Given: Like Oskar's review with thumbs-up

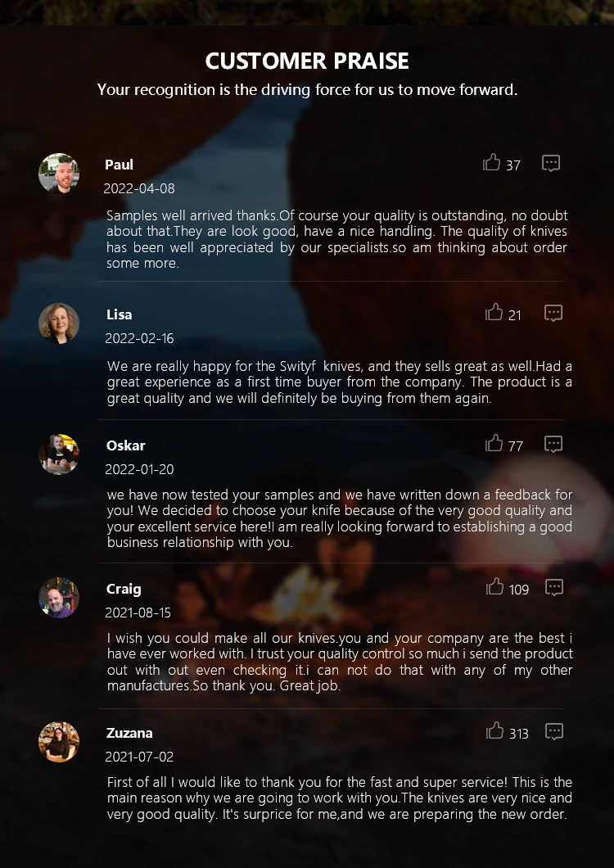Looking at the screenshot, I should [494, 443].
